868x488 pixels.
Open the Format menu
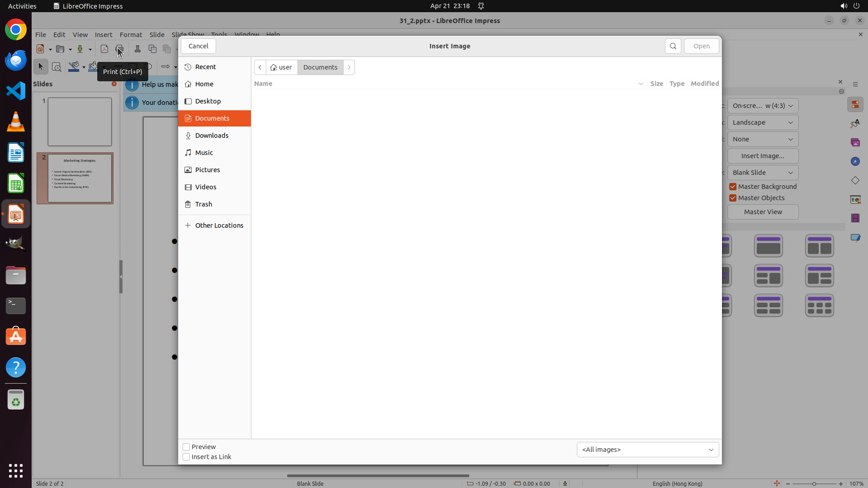click(x=131, y=35)
